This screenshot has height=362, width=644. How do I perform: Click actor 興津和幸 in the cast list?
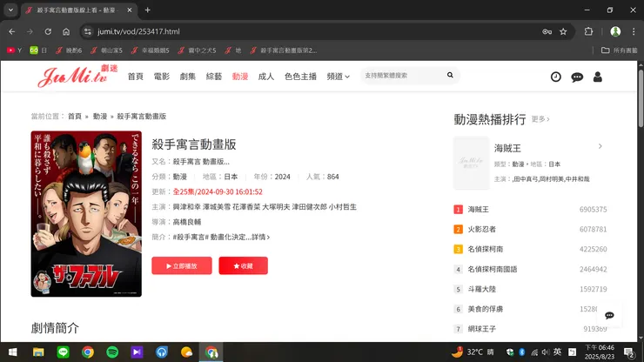pos(187,207)
